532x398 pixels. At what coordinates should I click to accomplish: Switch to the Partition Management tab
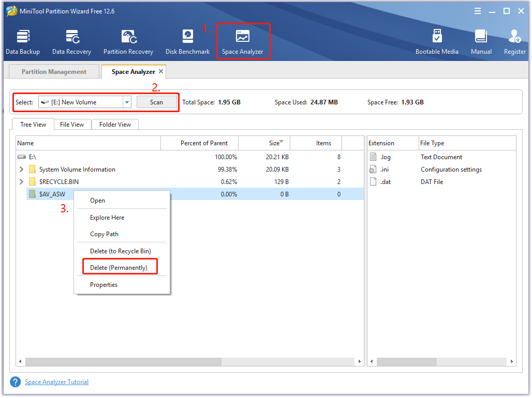pyautogui.click(x=53, y=71)
